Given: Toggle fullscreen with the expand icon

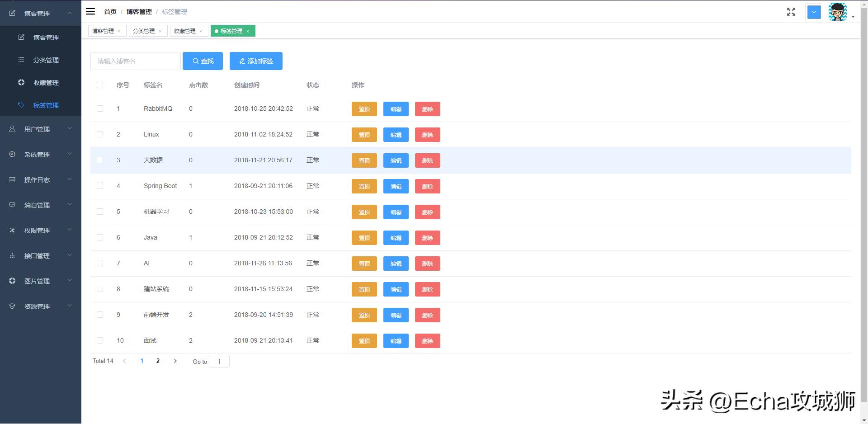Looking at the screenshot, I should tap(791, 12).
